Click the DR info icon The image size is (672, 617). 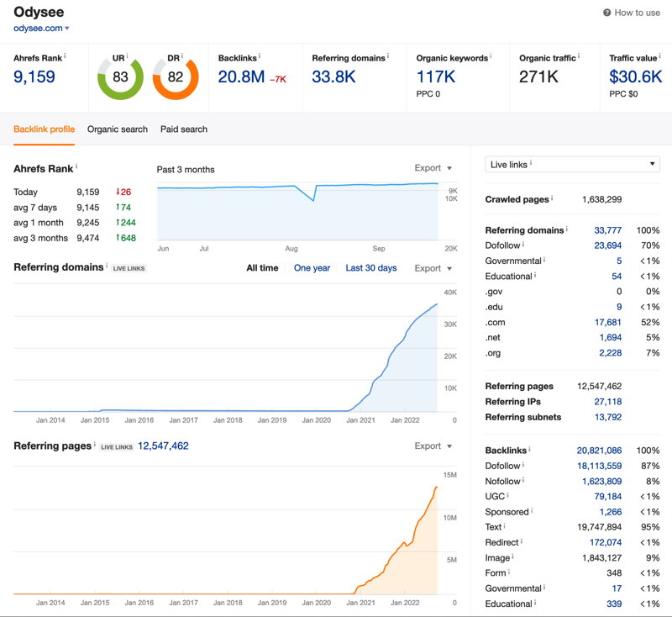point(182,55)
